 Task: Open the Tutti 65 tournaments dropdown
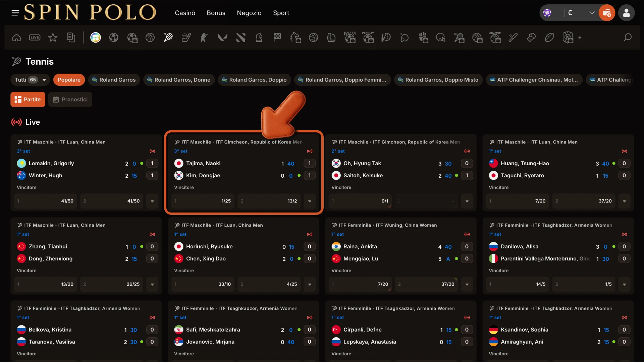(x=30, y=80)
